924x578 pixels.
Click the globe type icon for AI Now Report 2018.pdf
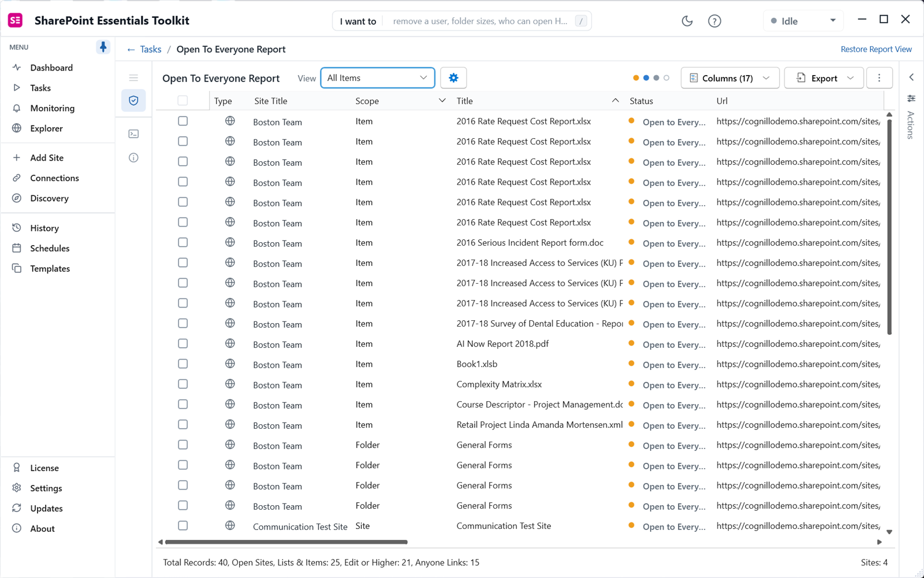point(230,343)
